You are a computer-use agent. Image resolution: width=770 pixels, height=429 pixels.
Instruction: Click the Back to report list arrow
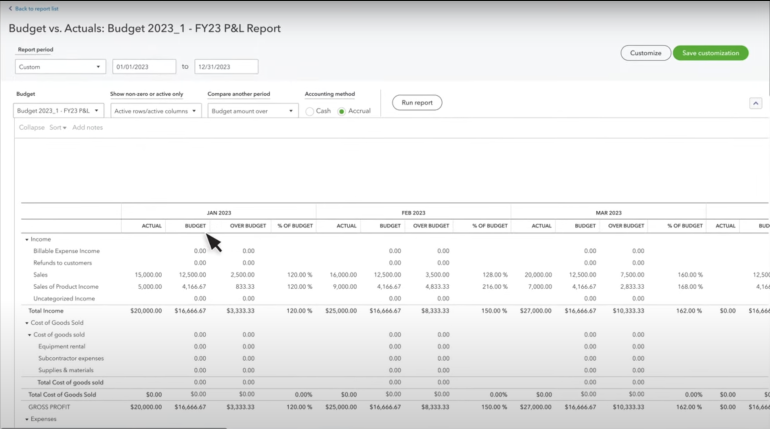click(11, 8)
